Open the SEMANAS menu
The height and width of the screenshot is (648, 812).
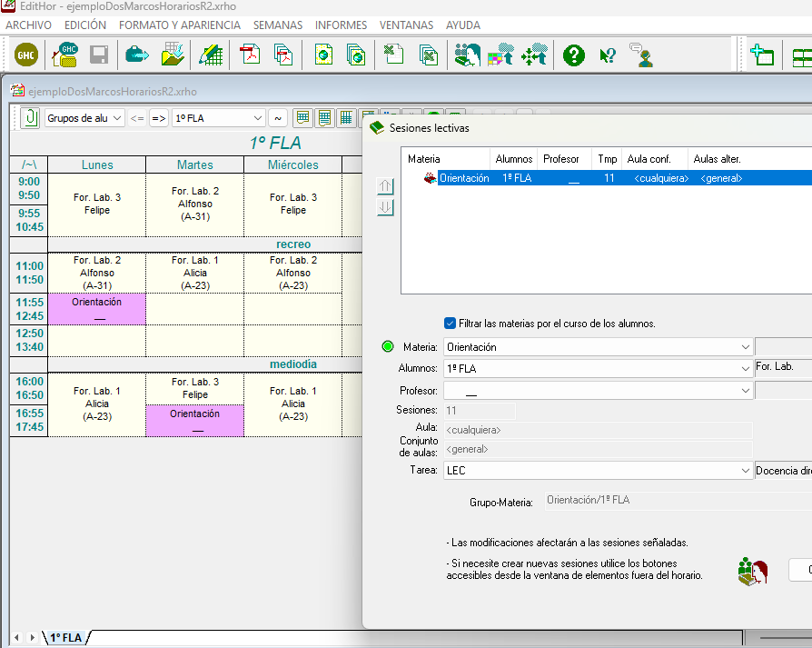pos(278,25)
